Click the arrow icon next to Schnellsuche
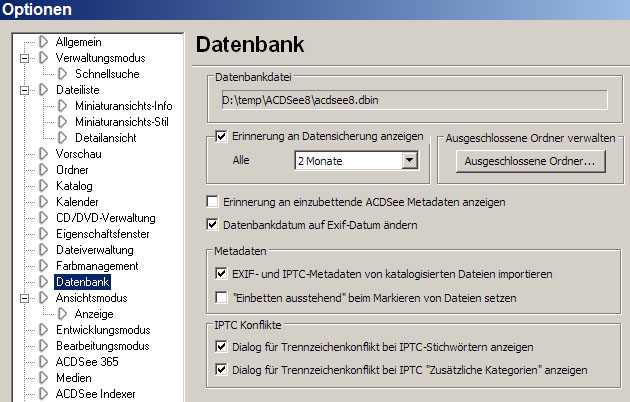630x402 pixels. pyautogui.click(x=63, y=74)
